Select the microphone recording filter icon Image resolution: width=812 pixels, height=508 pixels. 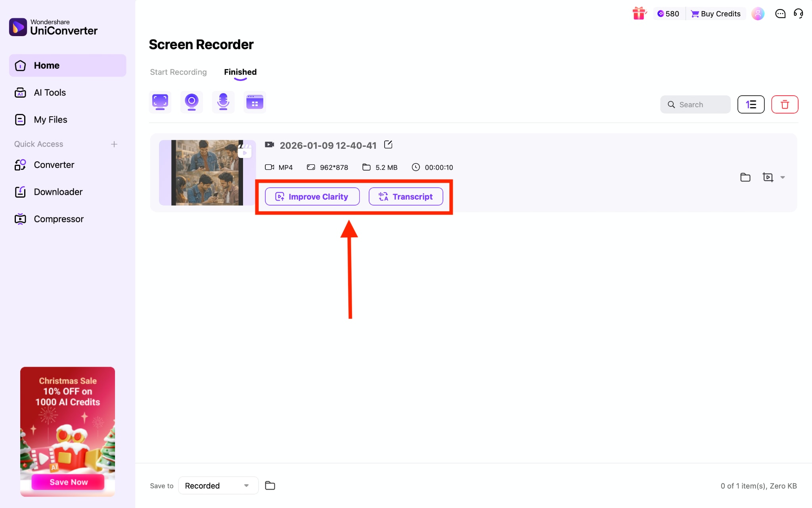pyautogui.click(x=223, y=102)
